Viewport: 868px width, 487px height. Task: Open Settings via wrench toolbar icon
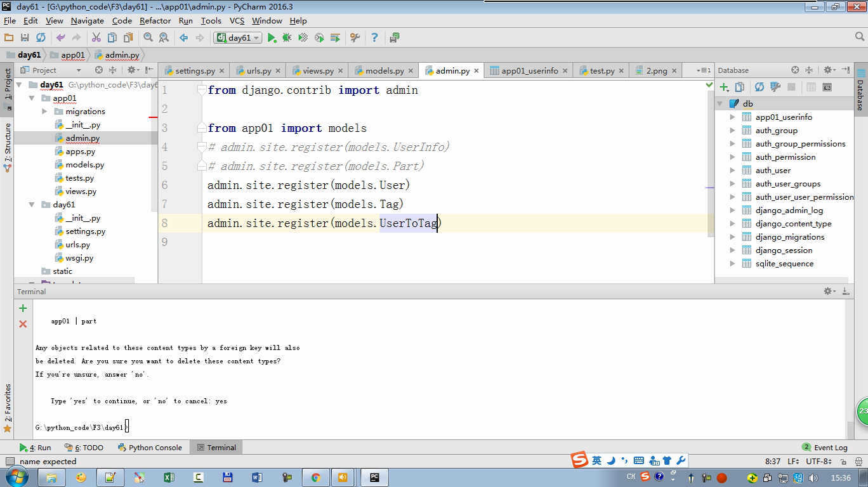[355, 38]
